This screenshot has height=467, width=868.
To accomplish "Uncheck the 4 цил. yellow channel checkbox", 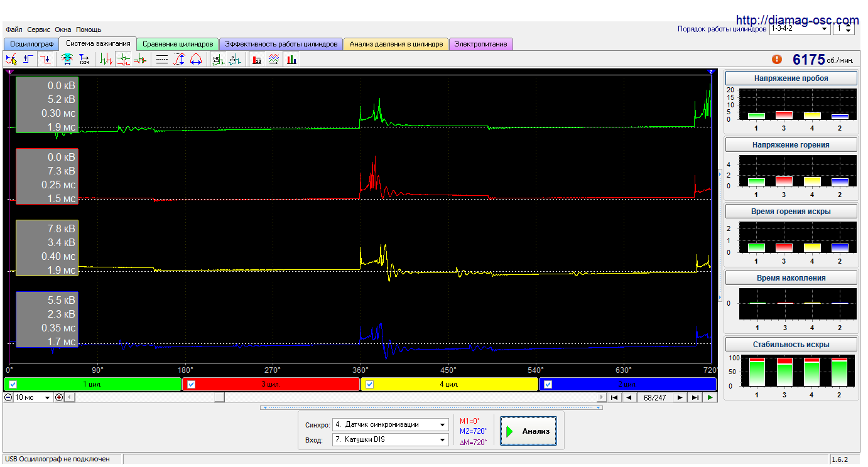I will click(x=369, y=384).
